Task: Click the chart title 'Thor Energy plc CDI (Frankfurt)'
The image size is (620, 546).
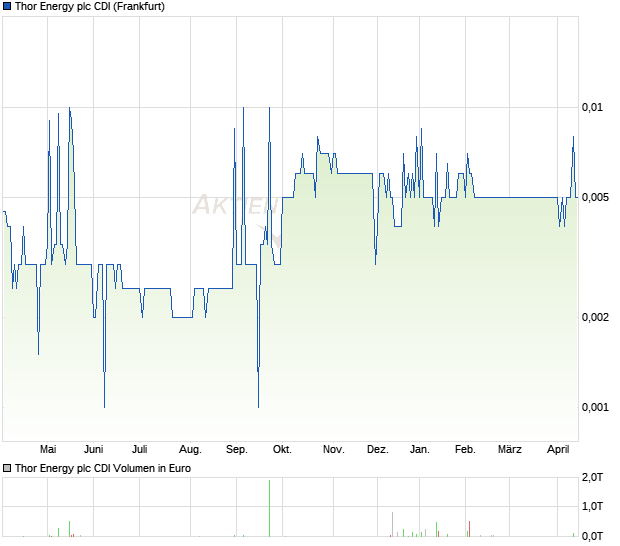Action: coord(90,6)
